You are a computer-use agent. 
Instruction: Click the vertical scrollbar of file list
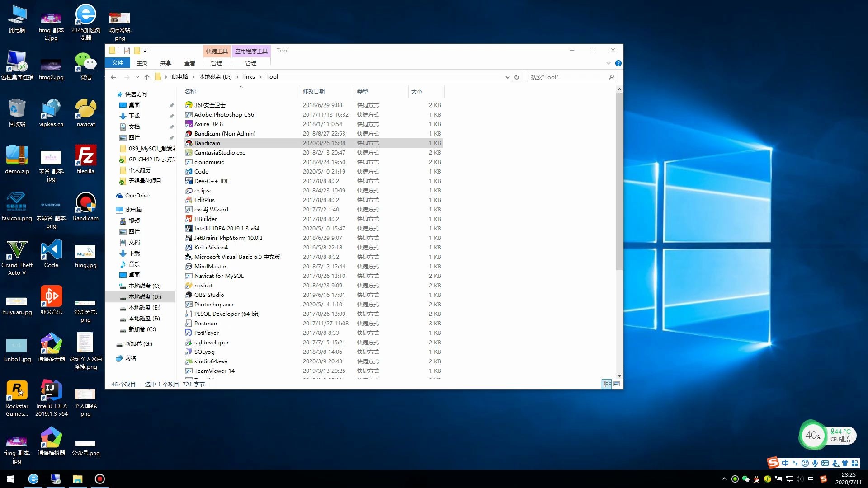click(619, 181)
